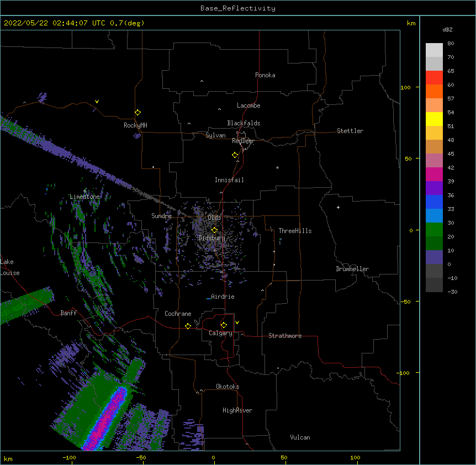
Task: Click the Banff town label
Action: [68, 313]
